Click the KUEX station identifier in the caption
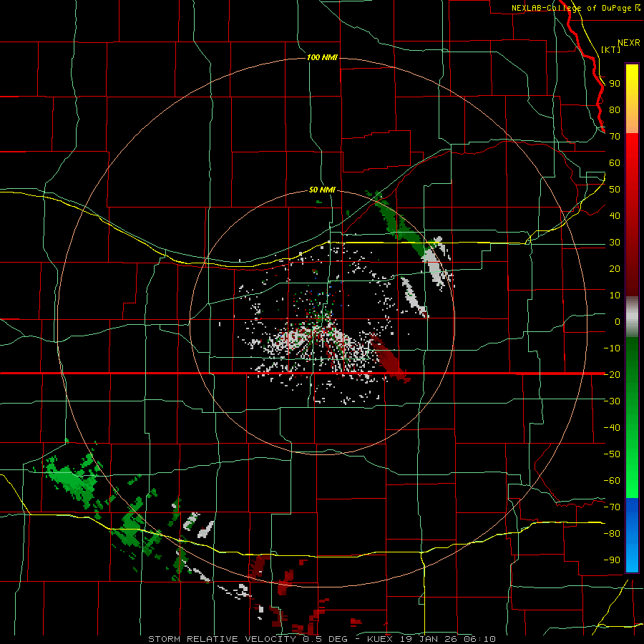644x644 pixels. click(380, 639)
